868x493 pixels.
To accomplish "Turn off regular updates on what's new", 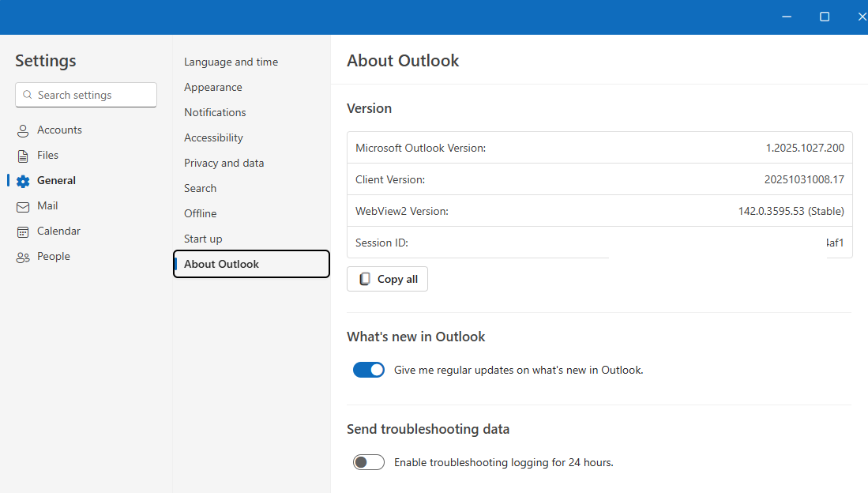I will (x=369, y=370).
